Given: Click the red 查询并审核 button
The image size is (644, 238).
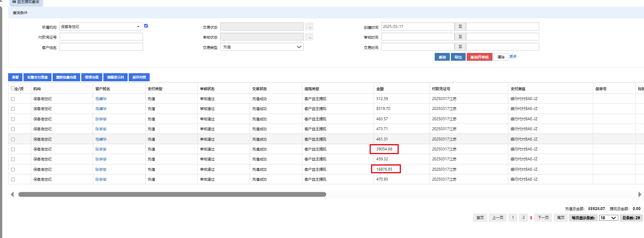Looking at the screenshot, I should pyautogui.click(x=479, y=57).
